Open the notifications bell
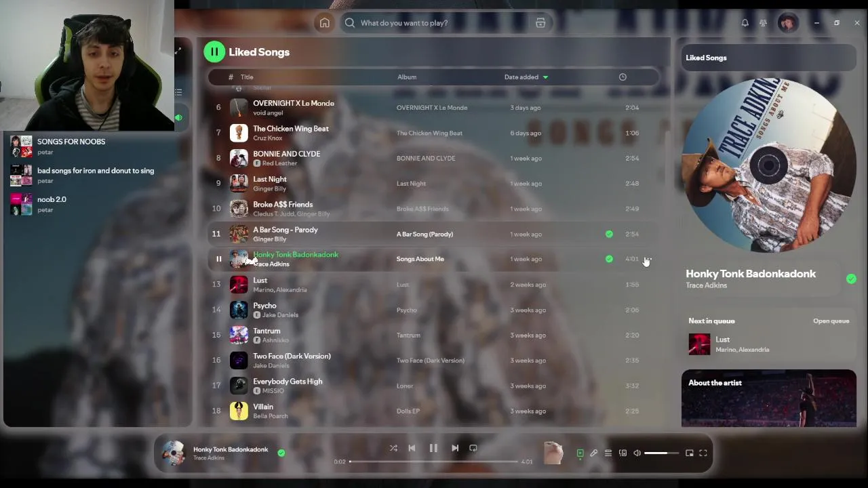 [x=745, y=23]
